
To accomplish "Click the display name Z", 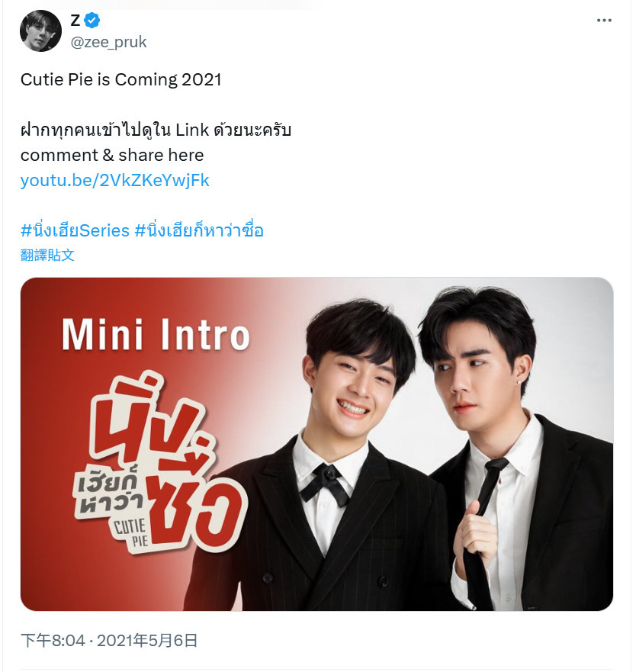I will click(75, 20).
